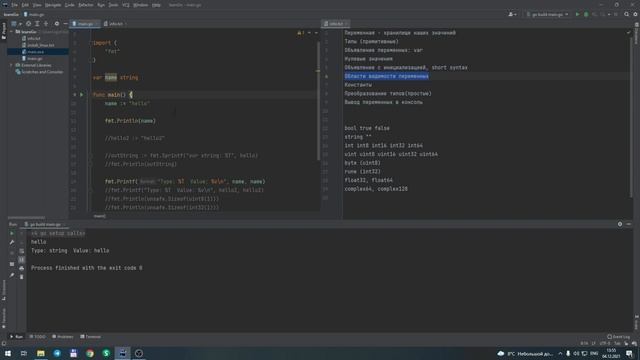Open Run tool window button at bottom
The width and height of the screenshot is (640, 360).
tap(16, 337)
